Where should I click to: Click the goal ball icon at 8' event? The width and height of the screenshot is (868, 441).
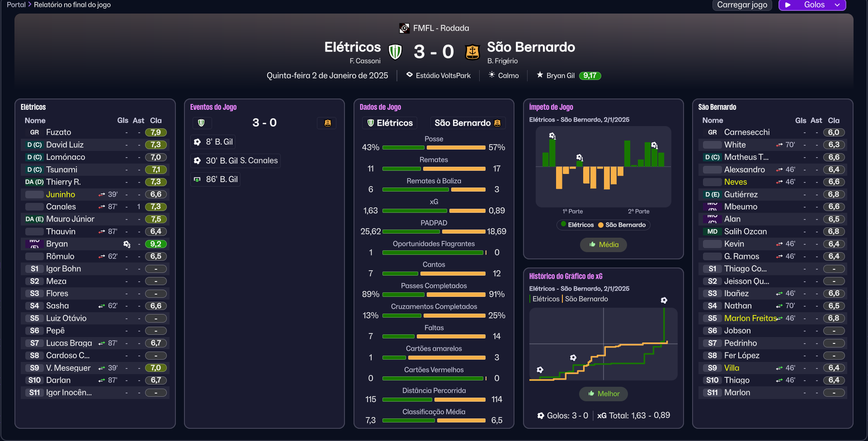point(198,142)
